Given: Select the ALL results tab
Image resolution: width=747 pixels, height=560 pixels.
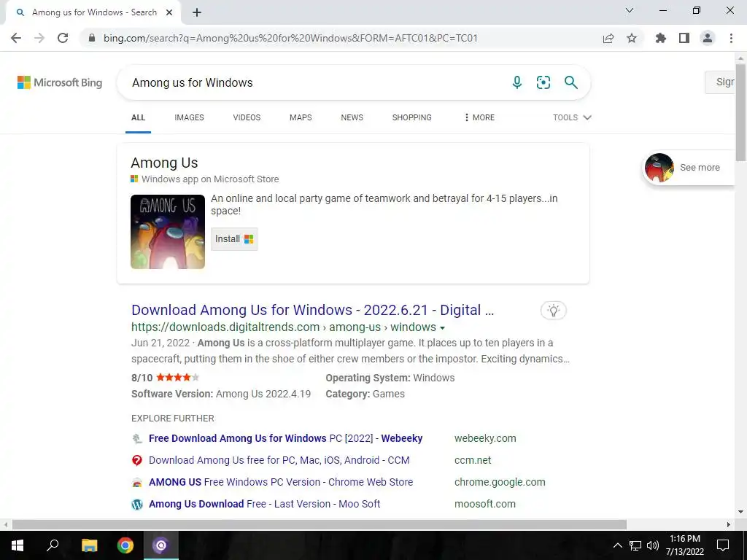Looking at the screenshot, I should pyautogui.click(x=138, y=117).
